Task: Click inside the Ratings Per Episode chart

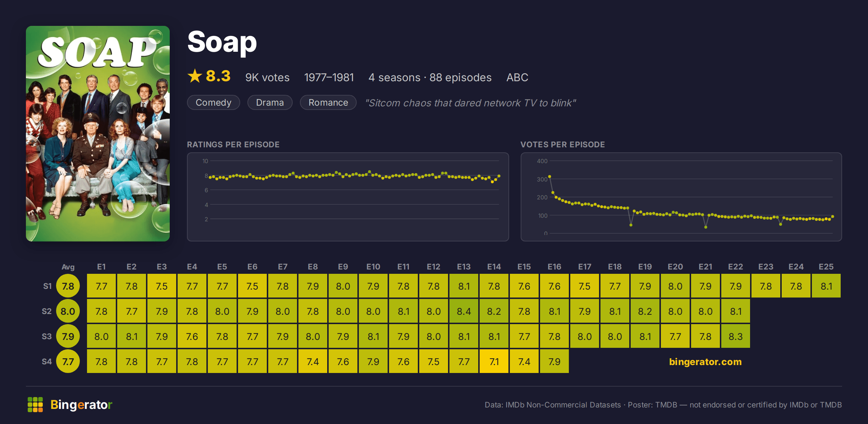Action: click(x=348, y=197)
